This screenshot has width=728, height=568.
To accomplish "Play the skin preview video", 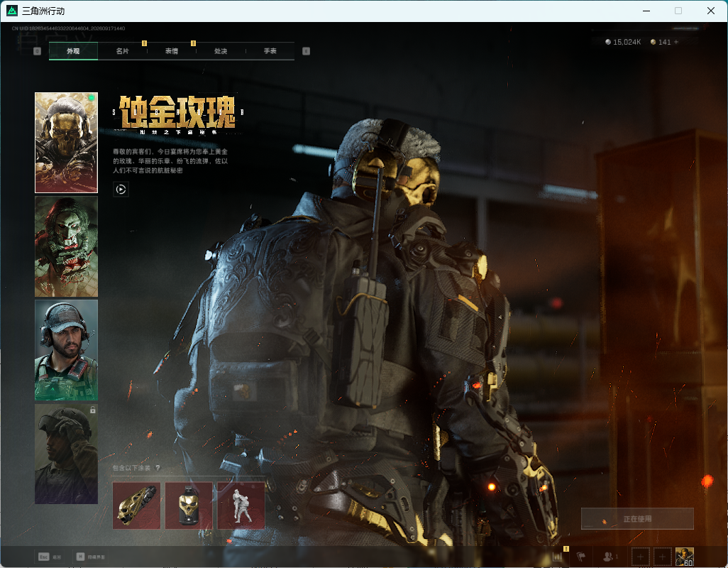I will (121, 189).
